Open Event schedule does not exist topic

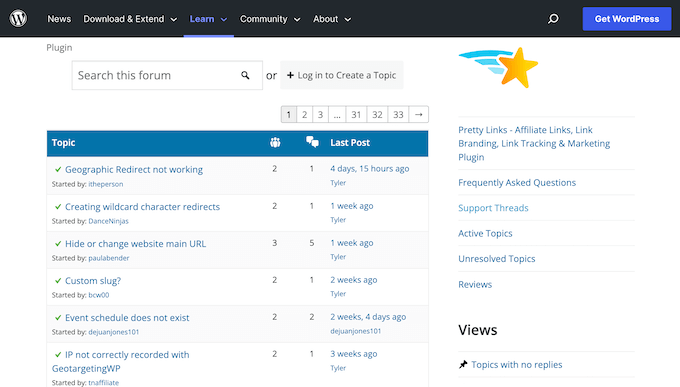(127, 318)
